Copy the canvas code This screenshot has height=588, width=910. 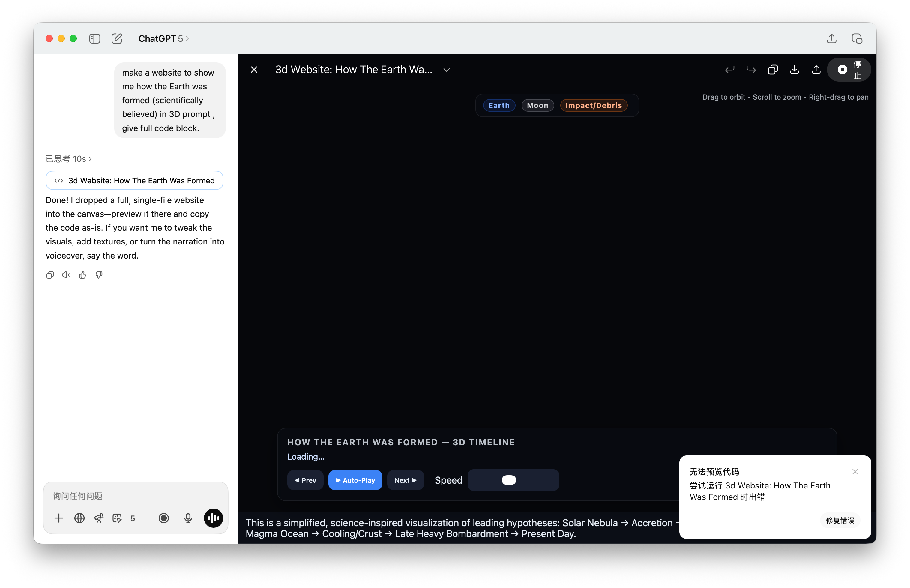pos(773,70)
